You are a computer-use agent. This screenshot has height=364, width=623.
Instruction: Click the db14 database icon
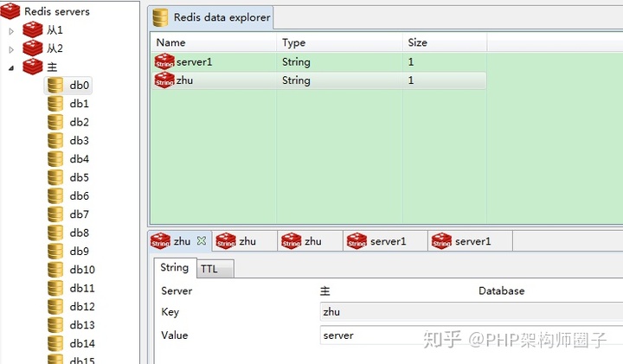pyautogui.click(x=55, y=343)
